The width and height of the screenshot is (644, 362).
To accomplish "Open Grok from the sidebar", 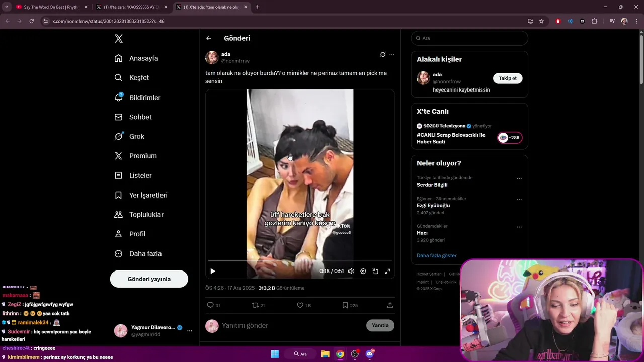I will [x=129, y=136].
